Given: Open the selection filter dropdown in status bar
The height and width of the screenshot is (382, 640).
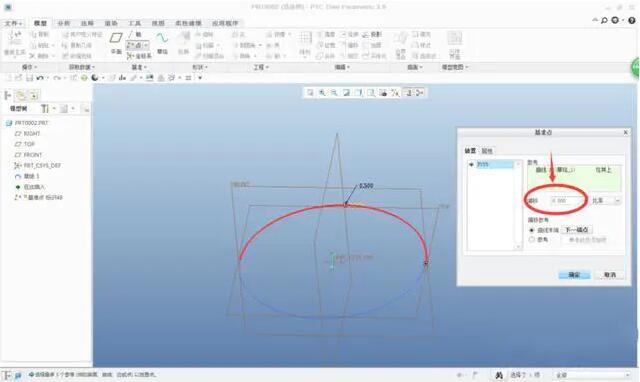Looking at the screenshot, I should coord(592,375).
